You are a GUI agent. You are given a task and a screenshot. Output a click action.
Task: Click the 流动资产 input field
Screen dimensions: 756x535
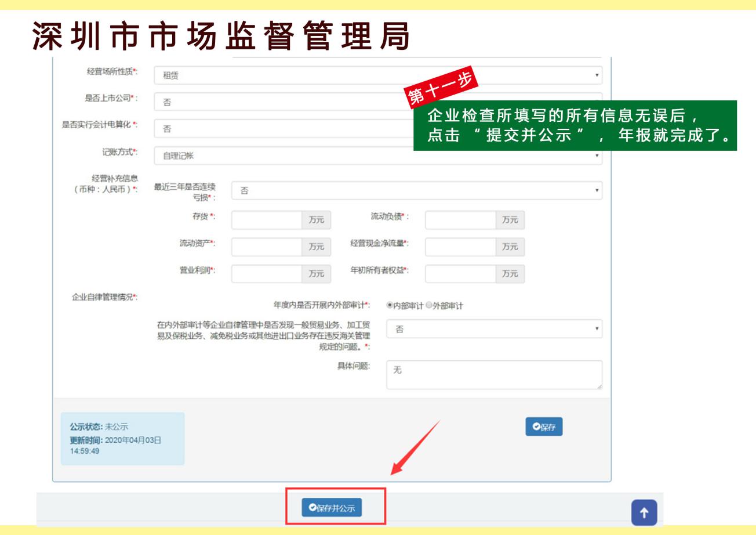tap(266, 247)
